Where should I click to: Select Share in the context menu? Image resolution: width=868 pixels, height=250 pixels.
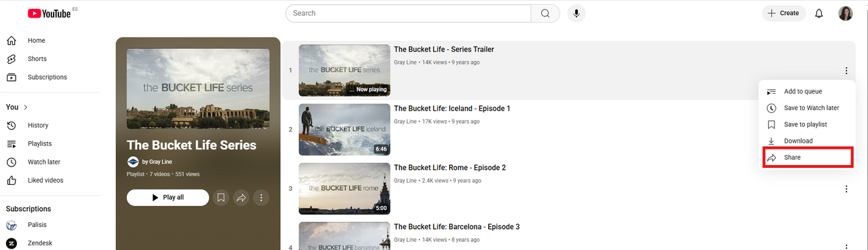807,157
